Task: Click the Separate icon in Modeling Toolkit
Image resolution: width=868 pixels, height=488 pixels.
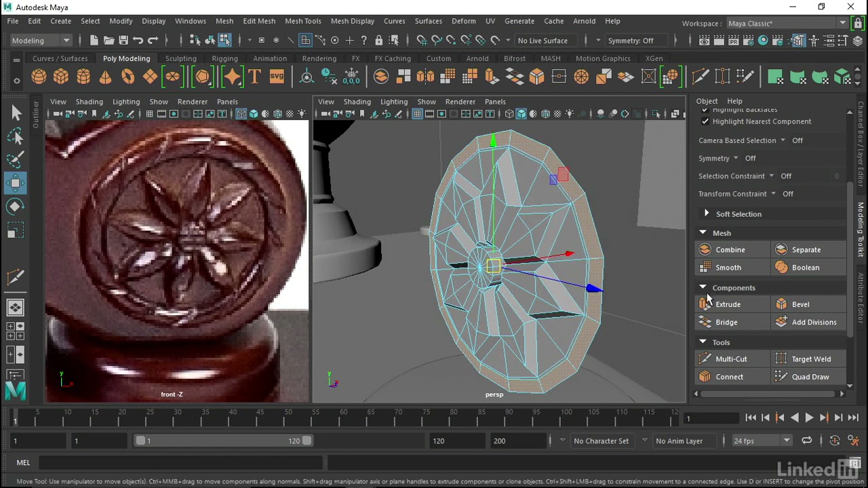Action: (x=781, y=249)
